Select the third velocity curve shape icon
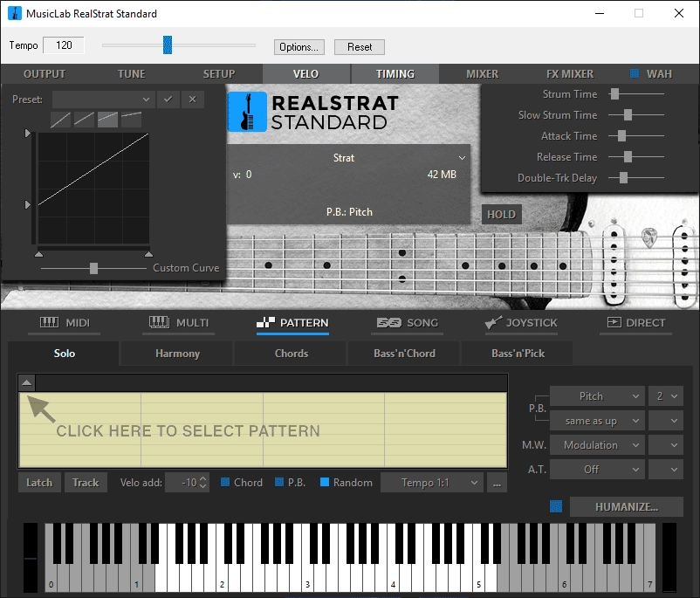The height and width of the screenshot is (598, 700). 107,120
